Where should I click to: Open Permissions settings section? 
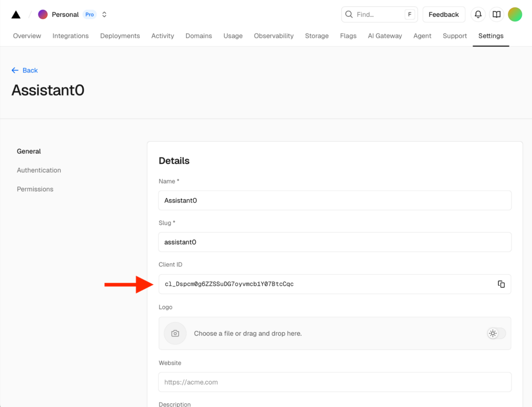click(35, 189)
